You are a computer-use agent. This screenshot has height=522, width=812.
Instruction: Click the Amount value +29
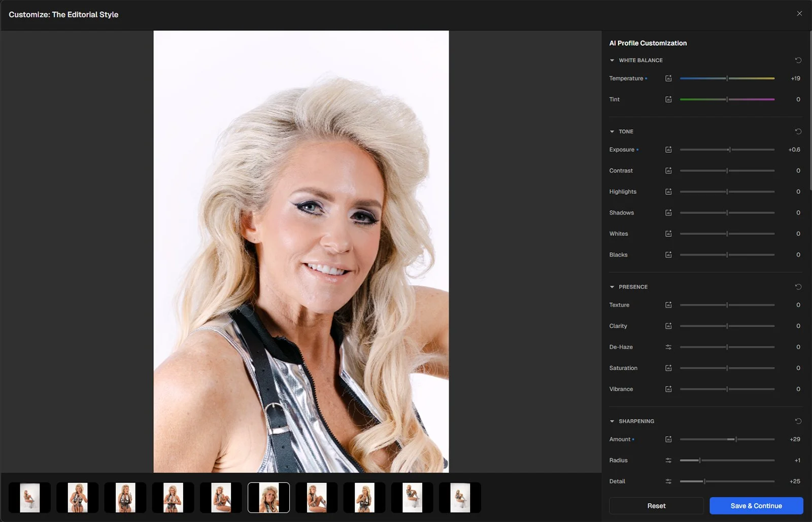point(795,440)
